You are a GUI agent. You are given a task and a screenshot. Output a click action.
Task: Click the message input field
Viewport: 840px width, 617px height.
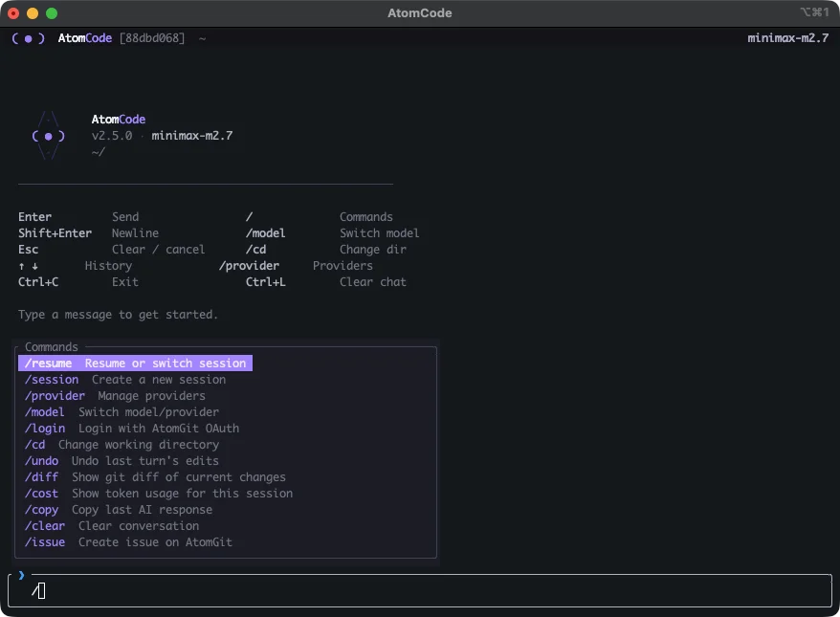coord(421,591)
